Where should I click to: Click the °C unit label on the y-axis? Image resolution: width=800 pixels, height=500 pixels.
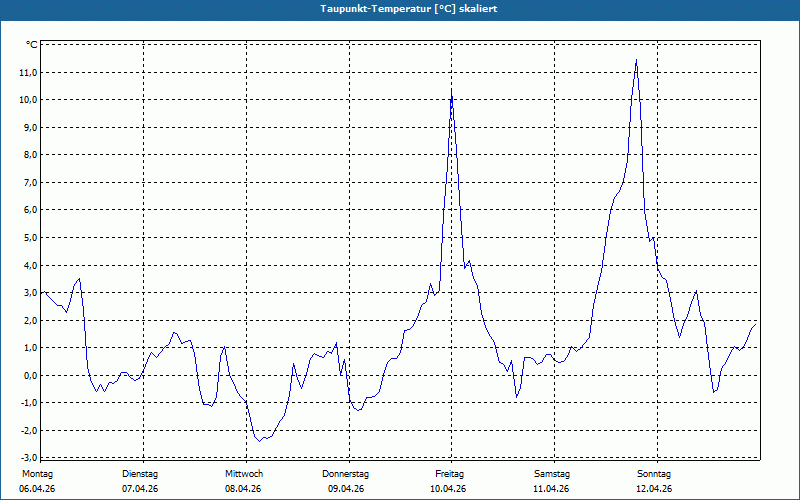coord(32,45)
